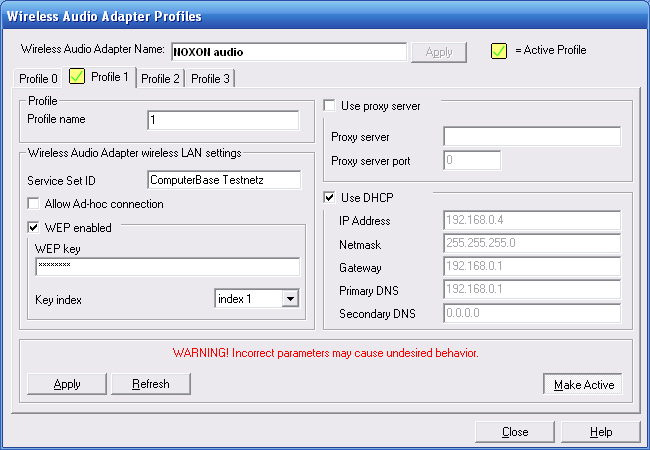Enable the Use proxy server checkbox

click(x=329, y=106)
